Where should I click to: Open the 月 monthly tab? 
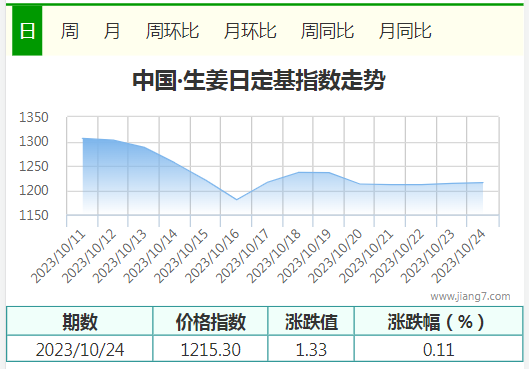coord(112,31)
